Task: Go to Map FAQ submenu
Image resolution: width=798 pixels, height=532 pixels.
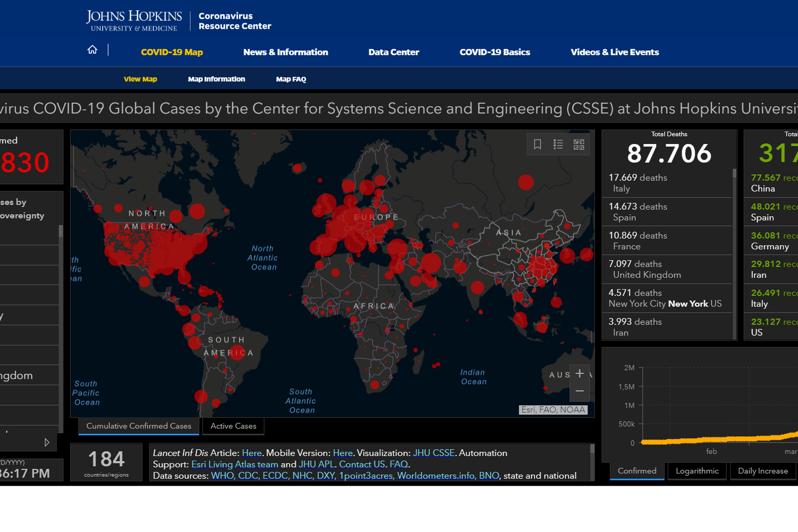Action: (x=291, y=79)
